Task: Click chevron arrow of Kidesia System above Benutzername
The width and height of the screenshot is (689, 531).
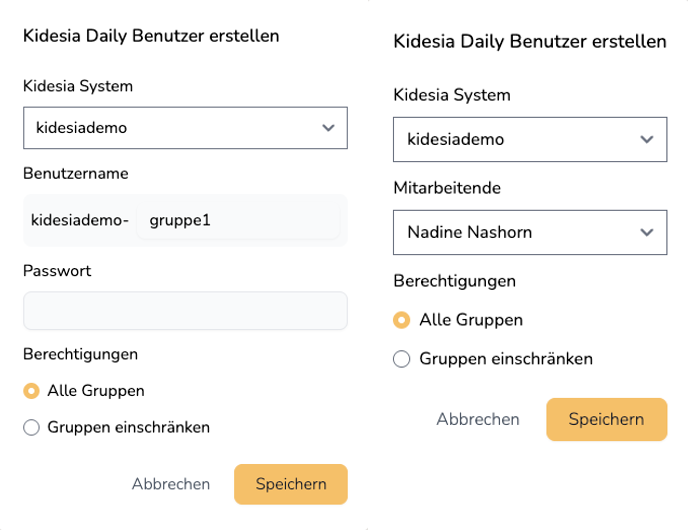Action: 328,128
